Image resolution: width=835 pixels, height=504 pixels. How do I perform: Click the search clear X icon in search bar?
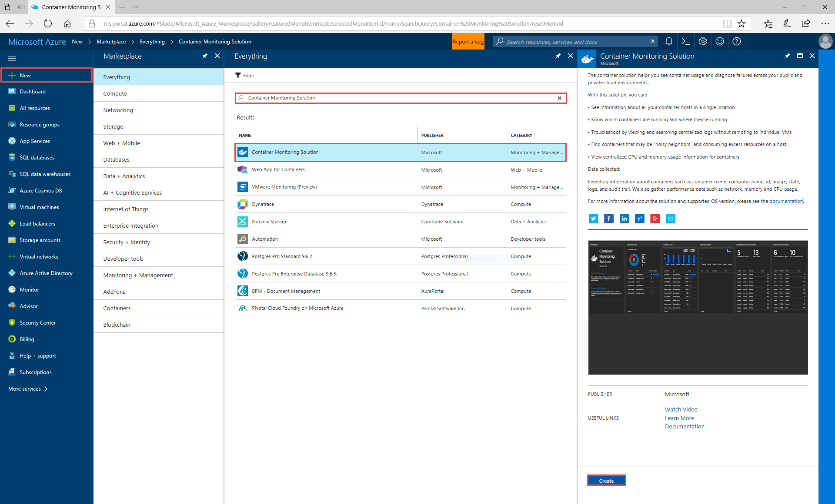pos(559,98)
